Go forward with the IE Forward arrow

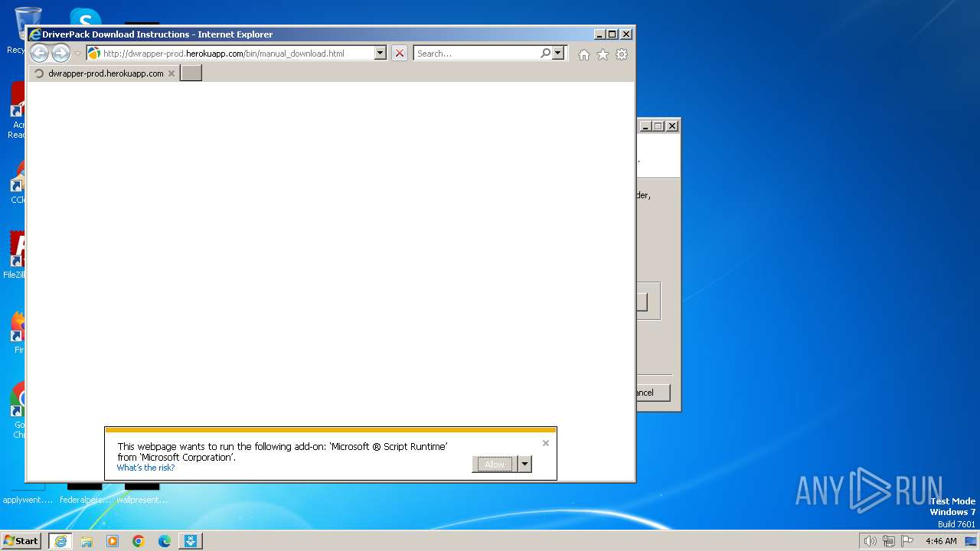(60, 53)
